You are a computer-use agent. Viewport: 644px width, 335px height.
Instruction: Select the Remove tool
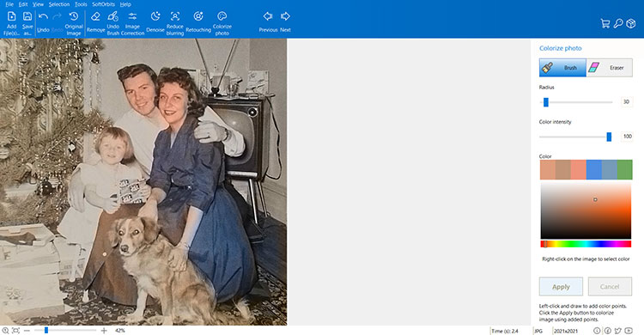[x=95, y=22]
